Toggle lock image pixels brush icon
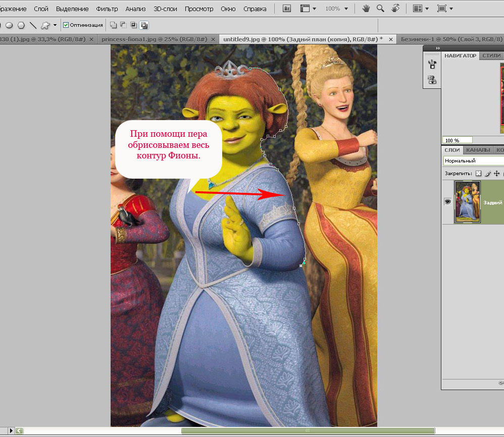This screenshot has width=504, height=437. click(x=488, y=174)
